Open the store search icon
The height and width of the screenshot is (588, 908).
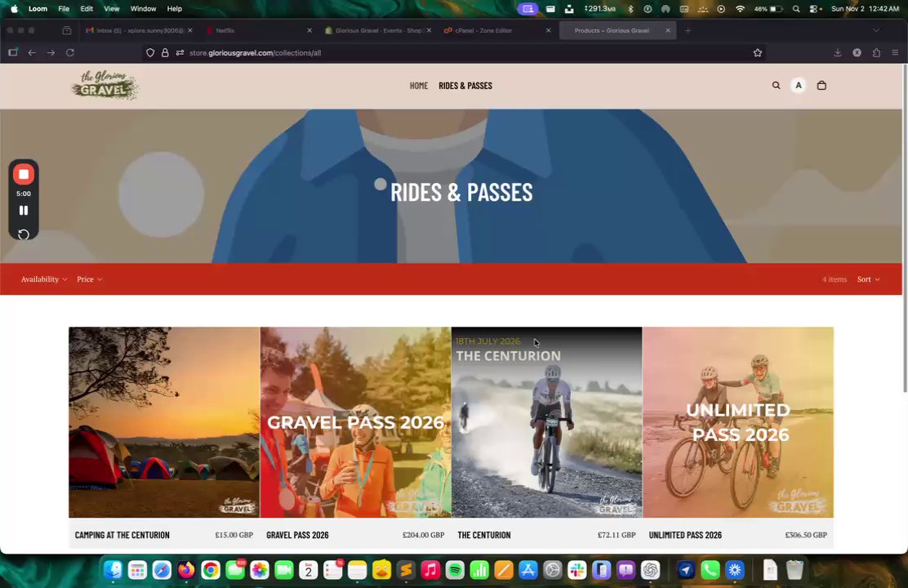click(x=776, y=85)
